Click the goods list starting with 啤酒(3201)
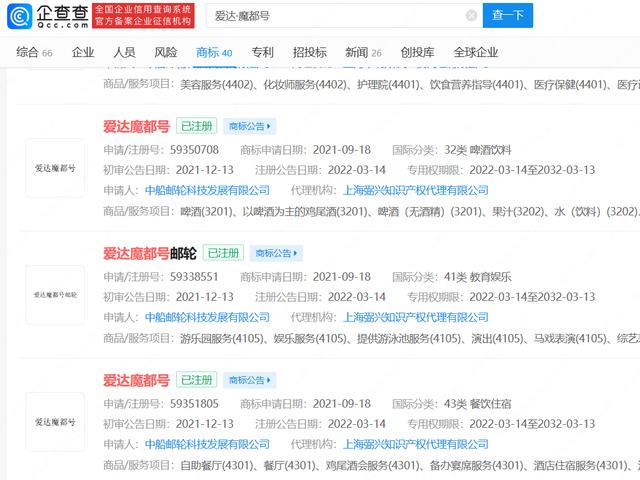 (x=410, y=211)
